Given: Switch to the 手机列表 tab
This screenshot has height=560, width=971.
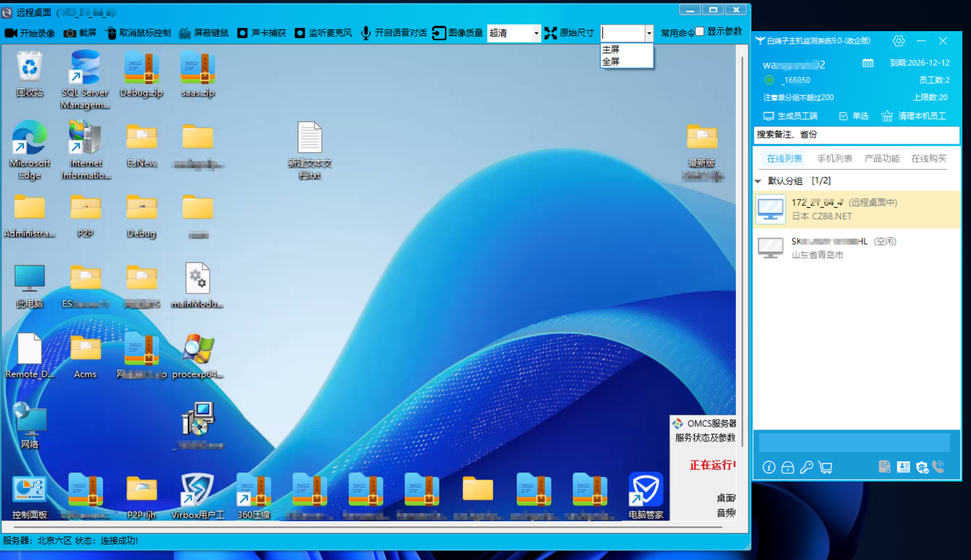Looking at the screenshot, I should tap(834, 158).
